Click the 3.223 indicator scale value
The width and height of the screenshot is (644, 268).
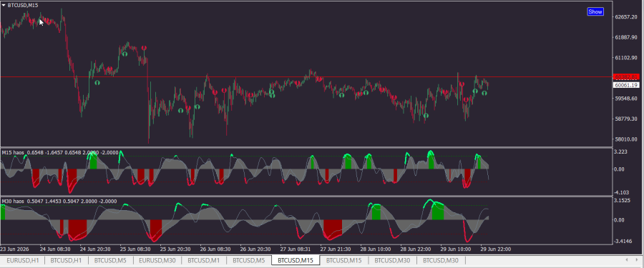[620, 152]
